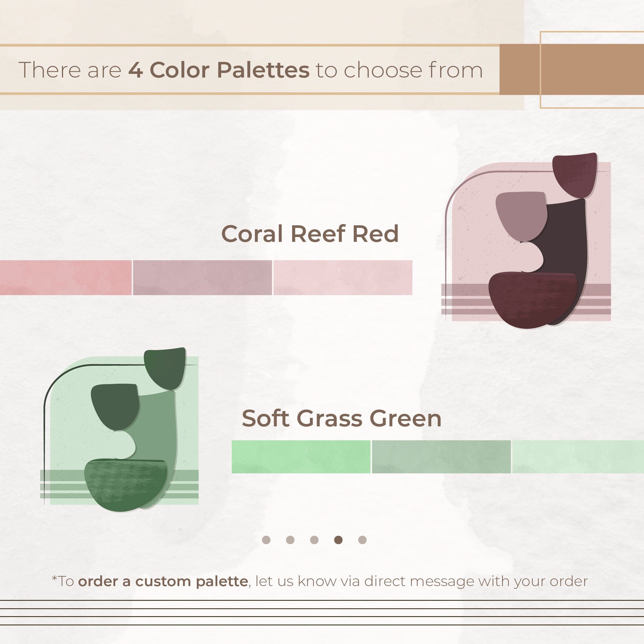Choose the pale blush pink swatch
Screen dimensions: 644x644
tap(343, 278)
